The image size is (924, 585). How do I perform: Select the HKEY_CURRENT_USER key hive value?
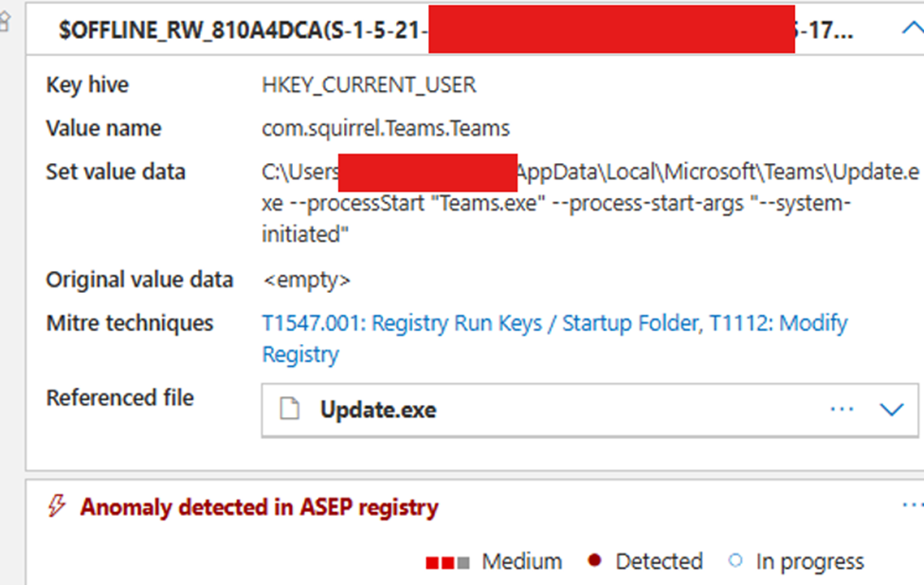click(369, 85)
